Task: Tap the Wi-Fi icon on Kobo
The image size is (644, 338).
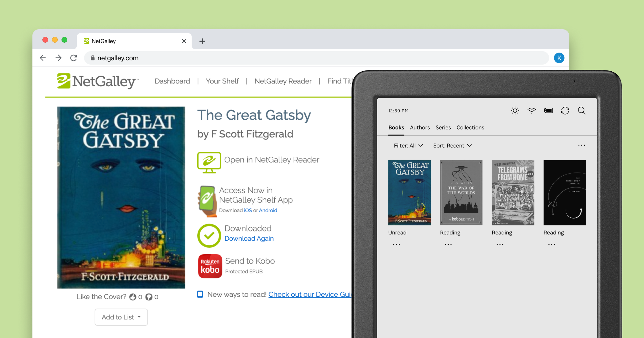Action: point(532,111)
